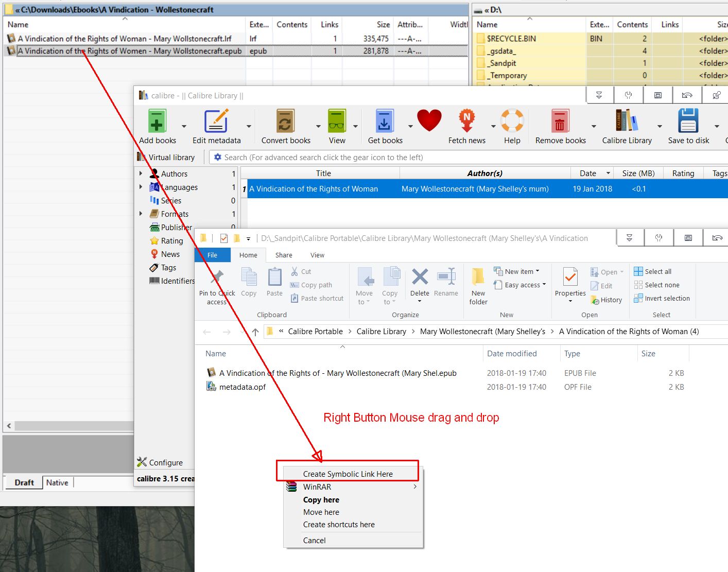
Task: Choose Create shortcuts here
Action: tap(339, 524)
